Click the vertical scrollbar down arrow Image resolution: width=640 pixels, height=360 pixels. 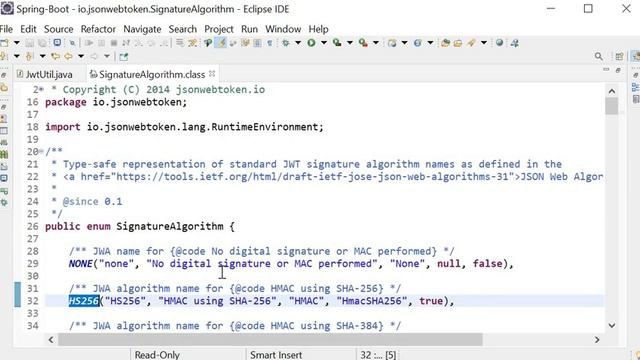click(611, 325)
